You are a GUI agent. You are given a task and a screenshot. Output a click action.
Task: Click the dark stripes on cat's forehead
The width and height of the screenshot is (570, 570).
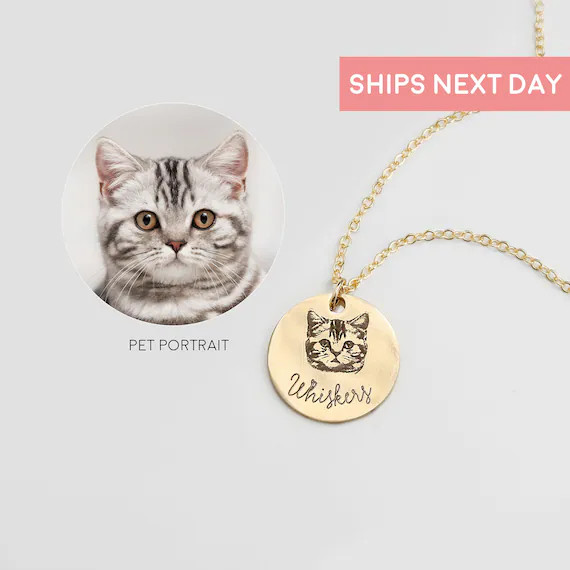[x=173, y=180]
